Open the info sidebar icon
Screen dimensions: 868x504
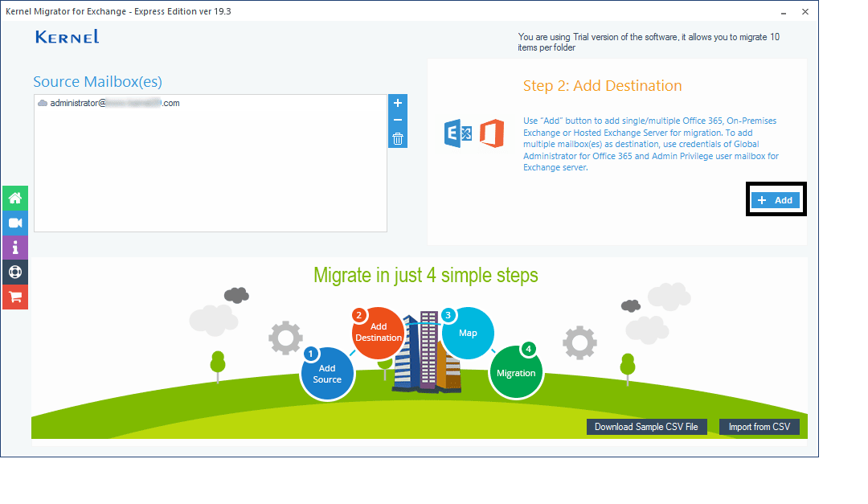tap(15, 248)
